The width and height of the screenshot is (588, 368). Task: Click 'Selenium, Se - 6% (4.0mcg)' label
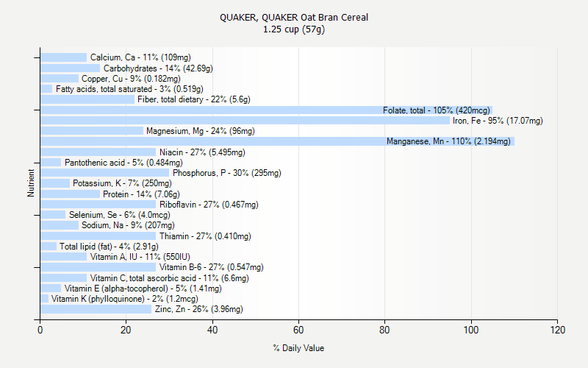coord(120,215)
